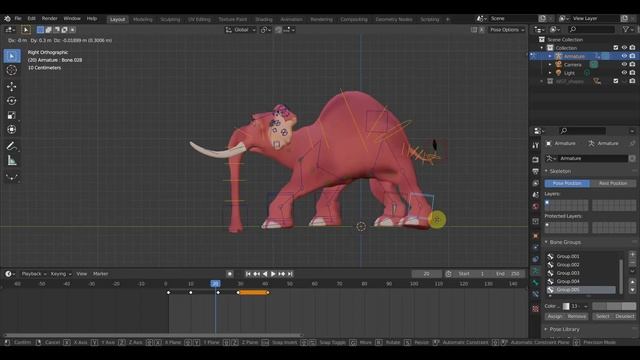Click the bone group Deselect button
The width and height of the screenshot is (640, 360).
point(624,316)
